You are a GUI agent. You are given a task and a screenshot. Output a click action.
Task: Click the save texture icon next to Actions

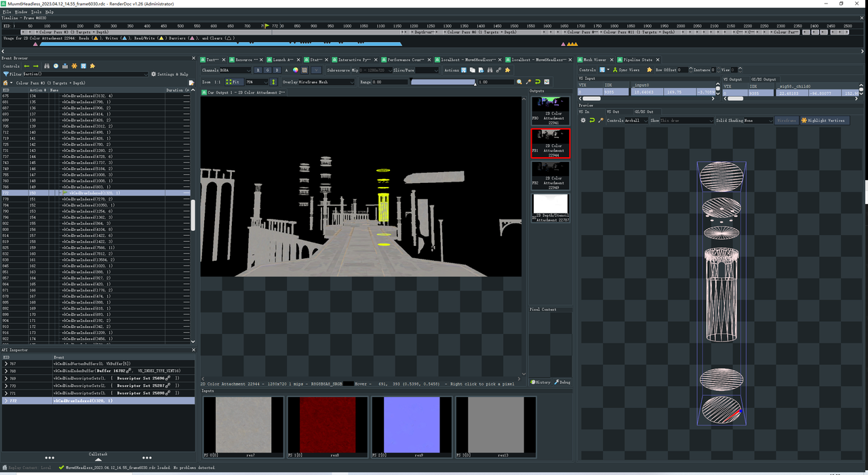(464, 70)
